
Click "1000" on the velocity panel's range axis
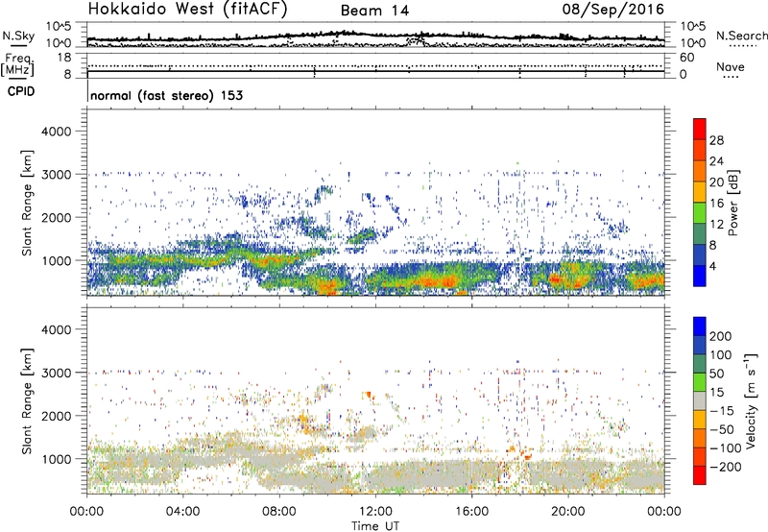(x=57, y=459)
